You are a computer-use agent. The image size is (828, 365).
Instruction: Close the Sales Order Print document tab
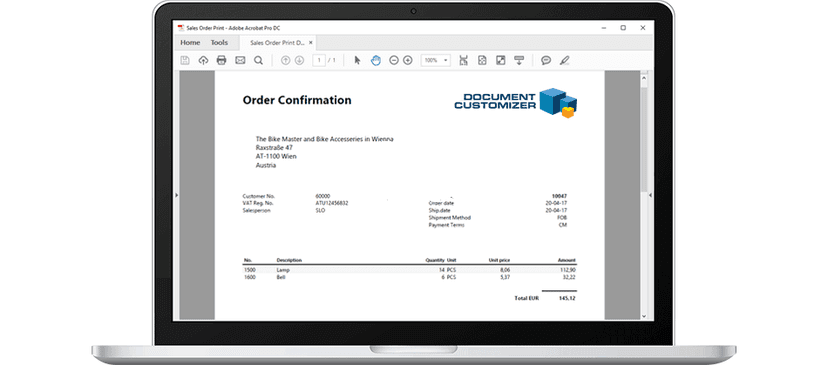(311, 43)
